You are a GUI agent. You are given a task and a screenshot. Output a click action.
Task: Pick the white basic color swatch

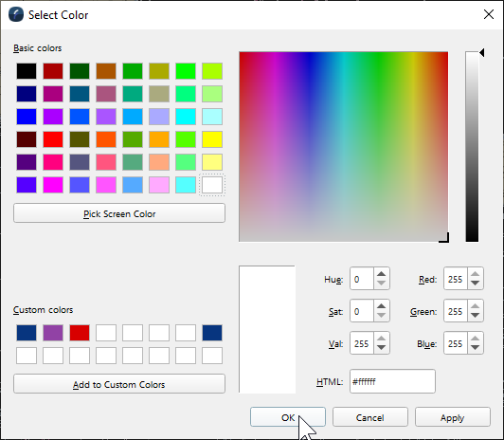point(212,185)
